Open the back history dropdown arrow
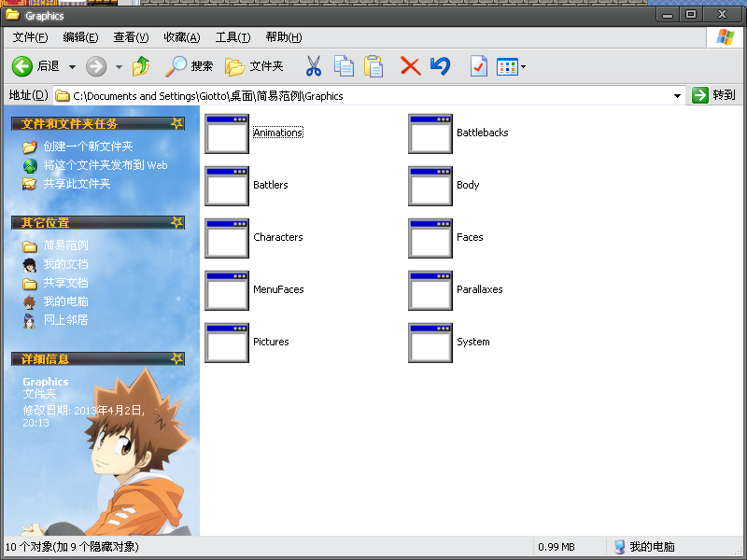Image resolution: width=747 pixels, height=560 pixels. point(72,66)
